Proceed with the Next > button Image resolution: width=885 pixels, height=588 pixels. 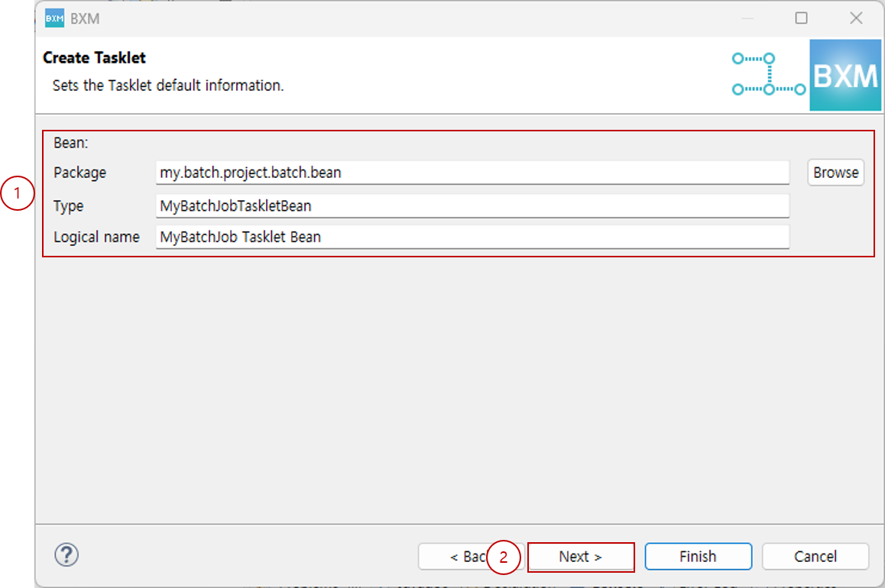pos(581,557)
